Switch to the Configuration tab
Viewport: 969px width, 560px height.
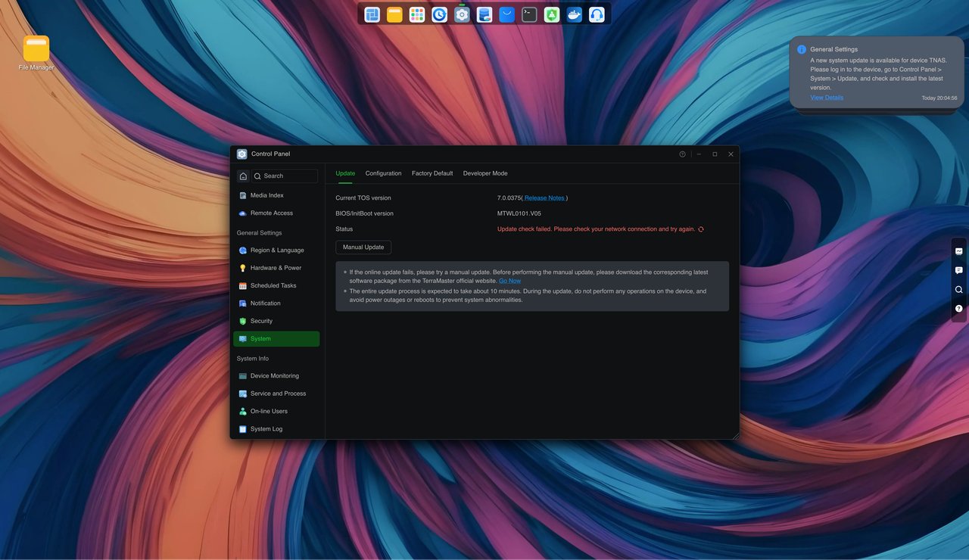(383, 173)
